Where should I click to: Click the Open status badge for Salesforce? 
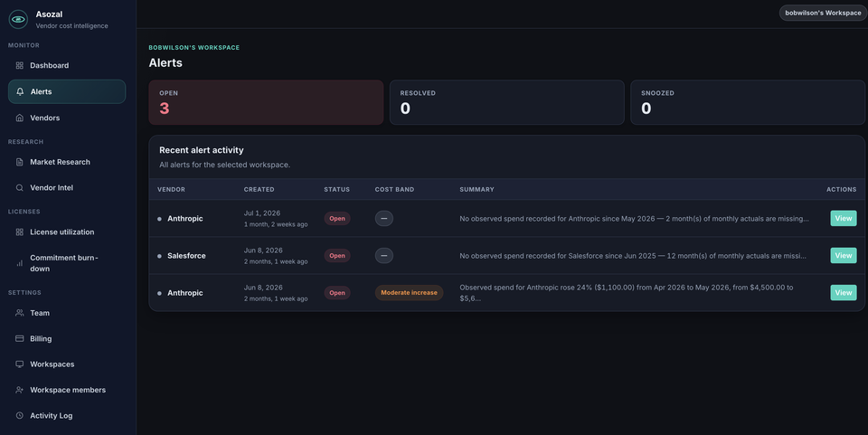337,256
